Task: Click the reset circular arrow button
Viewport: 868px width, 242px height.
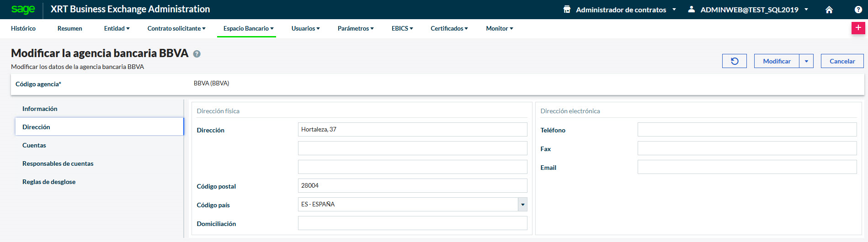Action: 734,61
